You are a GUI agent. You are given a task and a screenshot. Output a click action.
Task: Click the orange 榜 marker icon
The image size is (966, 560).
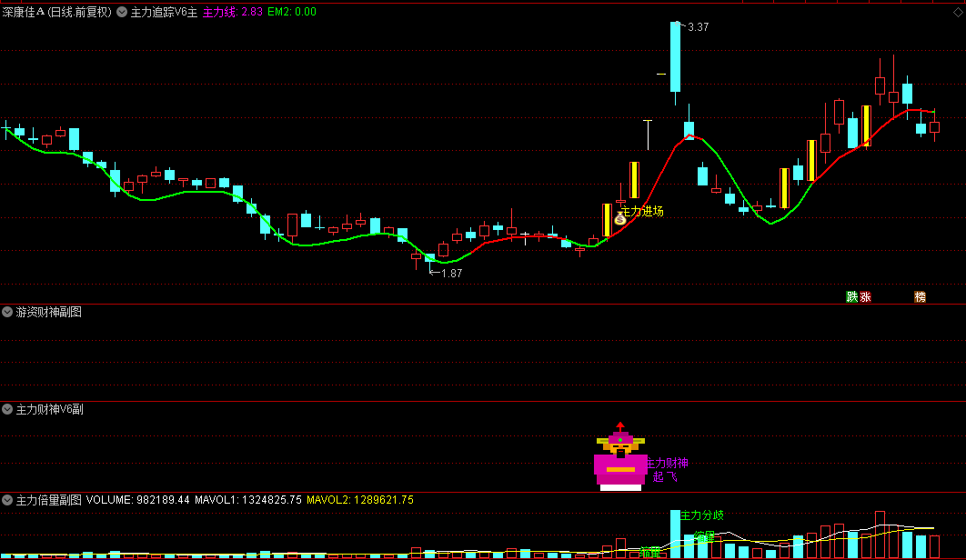tap(920, 297)
